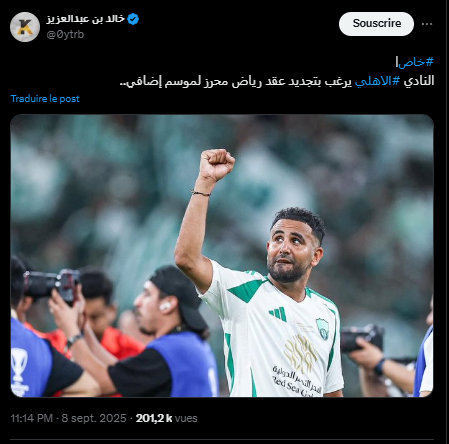Viewport: 449px width, 444px height.
Task: Open the K logo profile avatar
Action: click(x=25, y=27)
